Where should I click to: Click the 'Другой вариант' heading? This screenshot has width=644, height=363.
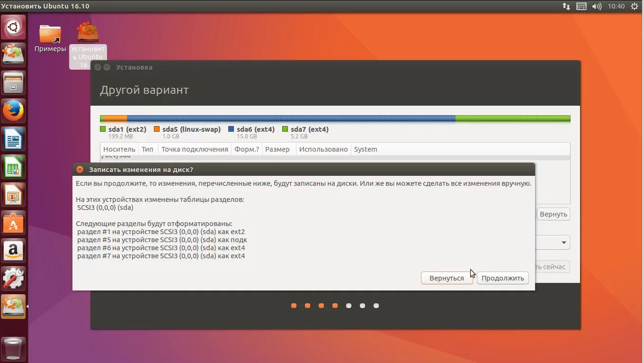144,90
